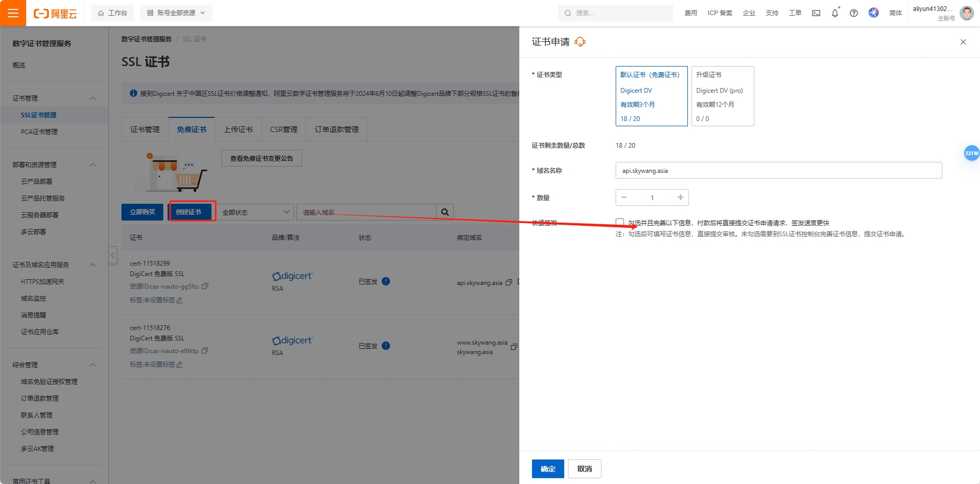Collapse the 常用证书工具 sidebar section
980x484 pixels.
click(93, 480)
